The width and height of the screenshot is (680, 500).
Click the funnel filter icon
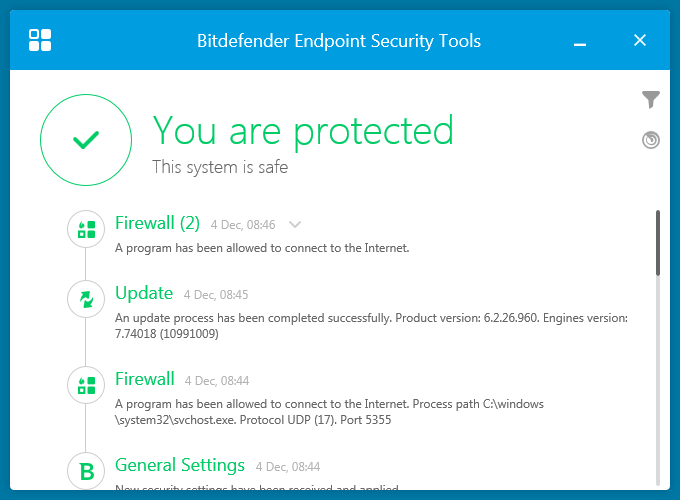(x=651, y=99)
